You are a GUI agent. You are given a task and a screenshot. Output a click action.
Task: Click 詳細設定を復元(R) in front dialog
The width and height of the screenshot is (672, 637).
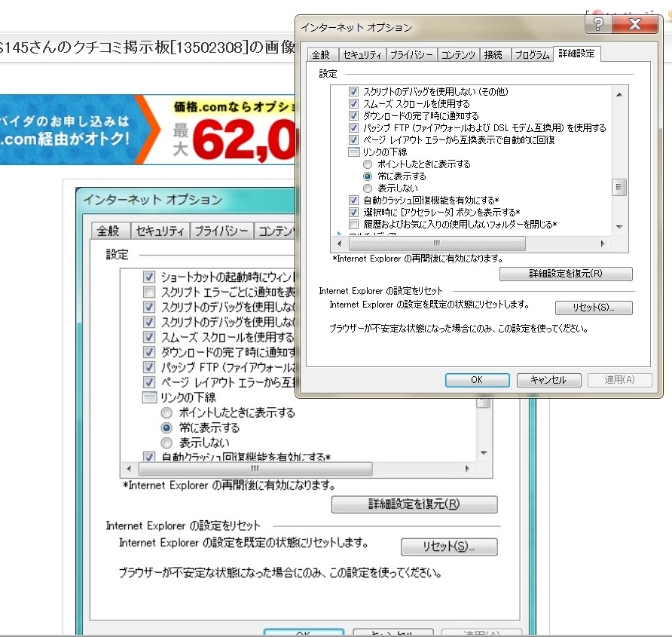[x=566, y=274]
